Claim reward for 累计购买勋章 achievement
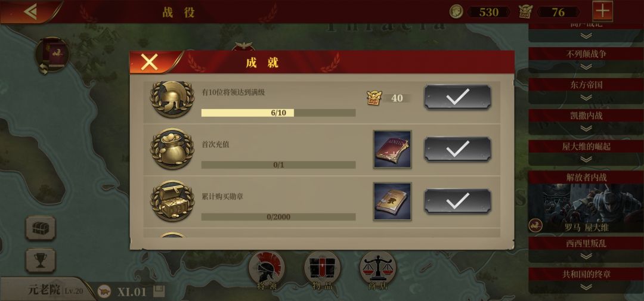 (457, 201)
